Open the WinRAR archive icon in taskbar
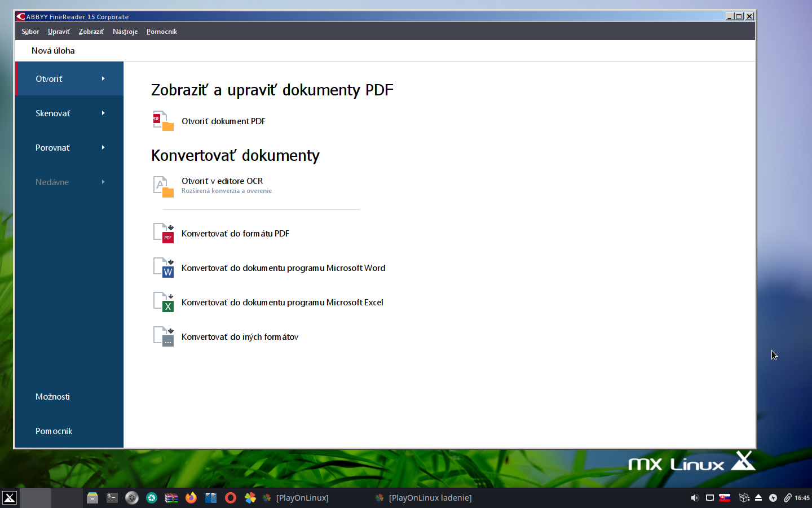 pos(171,498)
